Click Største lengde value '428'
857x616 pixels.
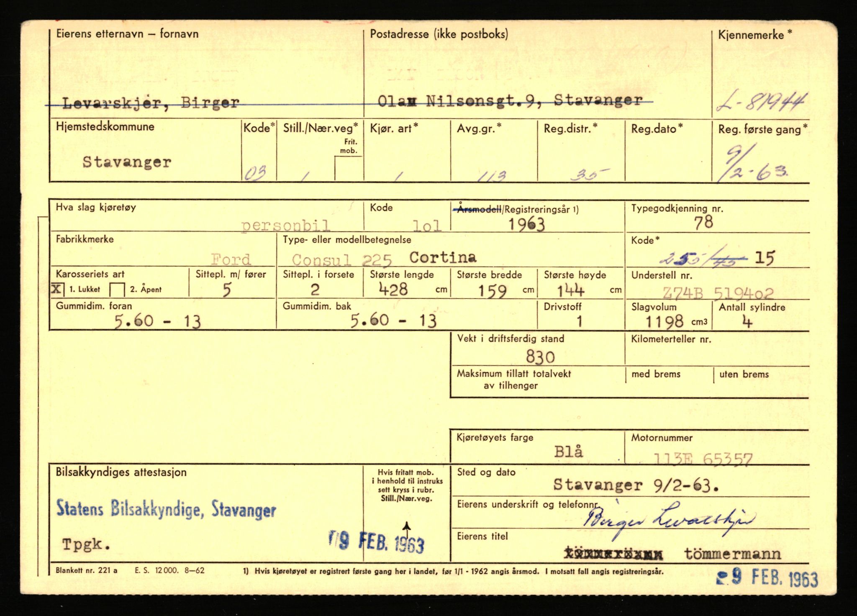tap(393, 289)
